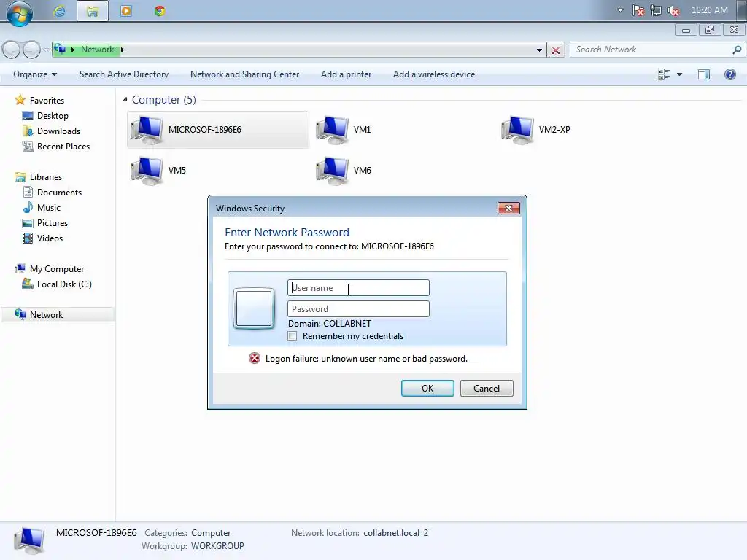Open view options dropdown arrow
The height and width of the screenshot is (560, 747).
pyautogui.click(x=679, y=74)
